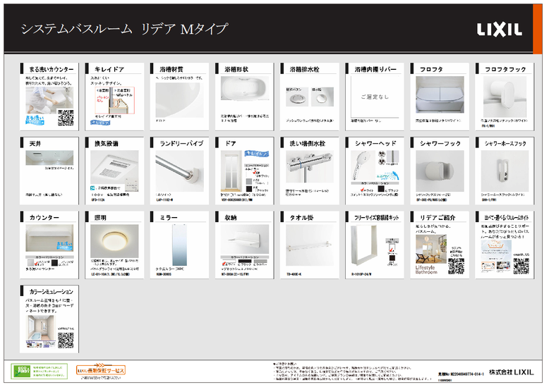
Task: Open the room photo in リデアご紹介 card
Action: click(430, 249)
